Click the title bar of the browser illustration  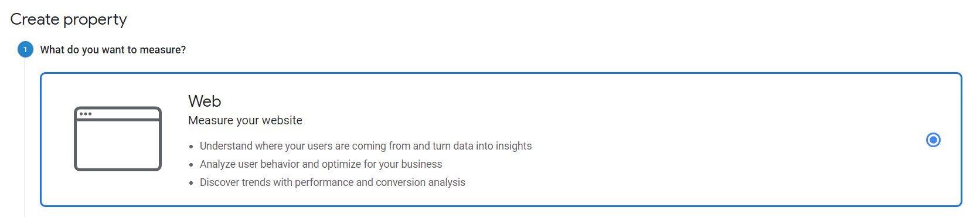[x=118, y=114]
